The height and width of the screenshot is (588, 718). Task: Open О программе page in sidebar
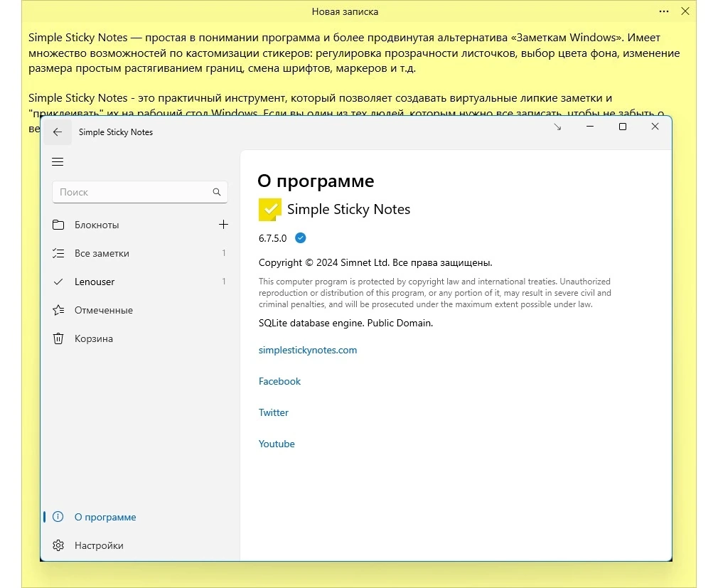[139, 517]
